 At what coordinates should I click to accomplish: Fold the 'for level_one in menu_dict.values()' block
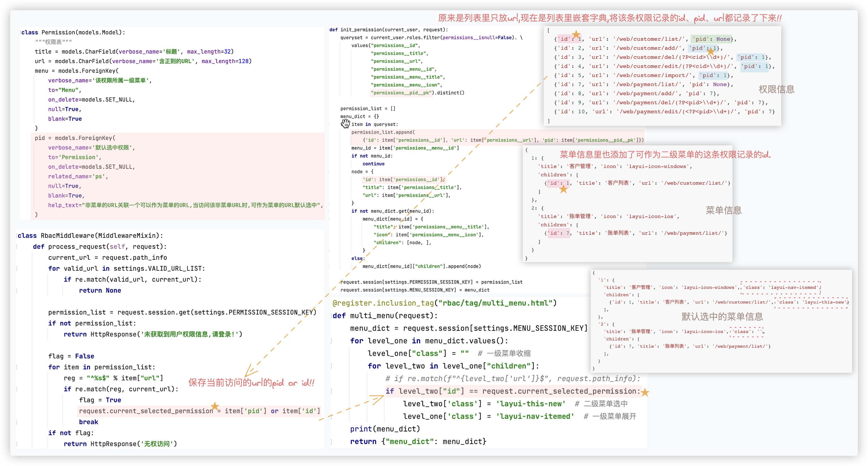[x=331, y=341]
